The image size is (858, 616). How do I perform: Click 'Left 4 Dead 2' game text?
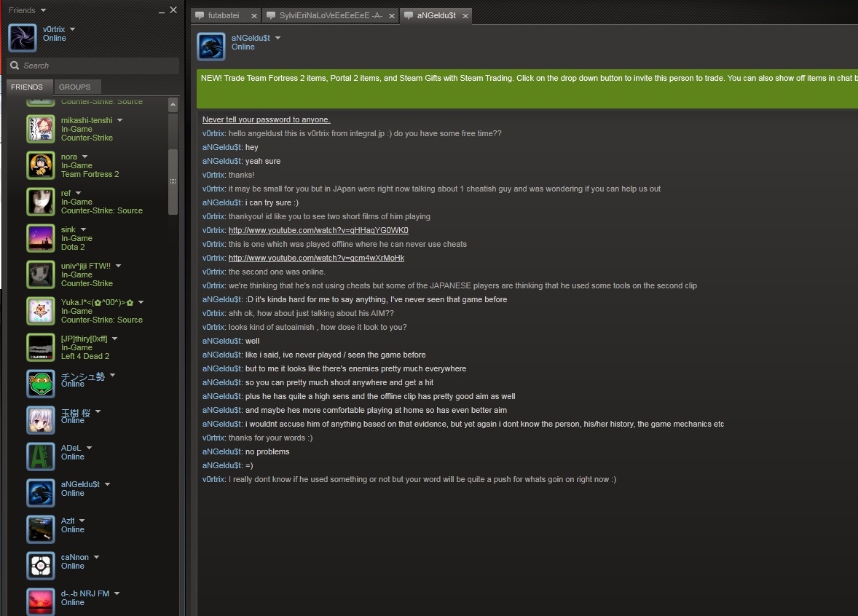click(84, 356)
